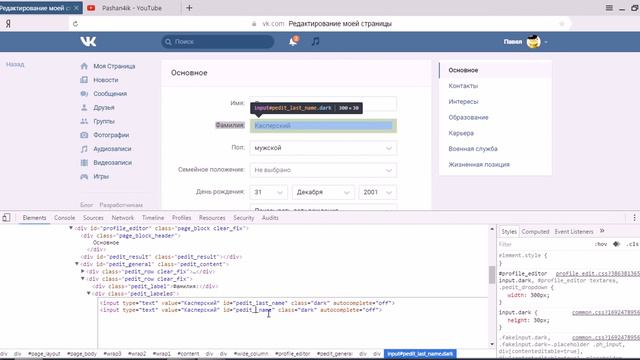Open the birthday month dropdown Декабря
The width and height of the screenshot is (640, 360).
(x=323, y=192)
